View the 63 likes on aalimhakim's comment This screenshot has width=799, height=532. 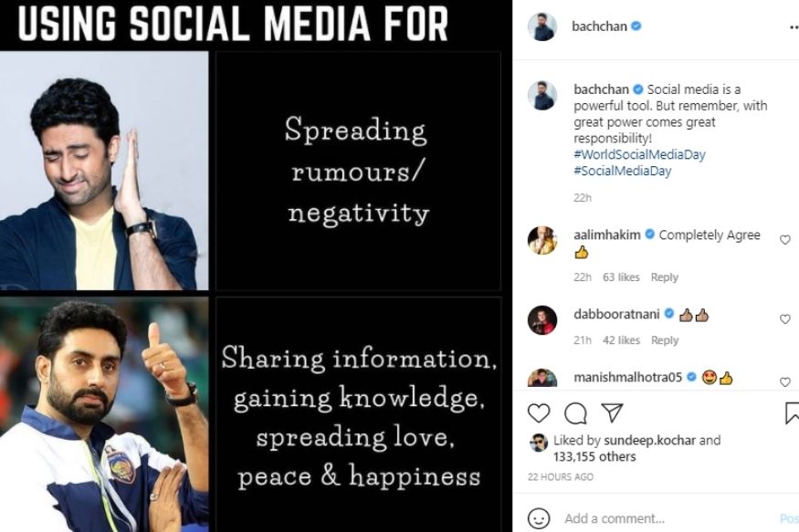tap(621, 276)
